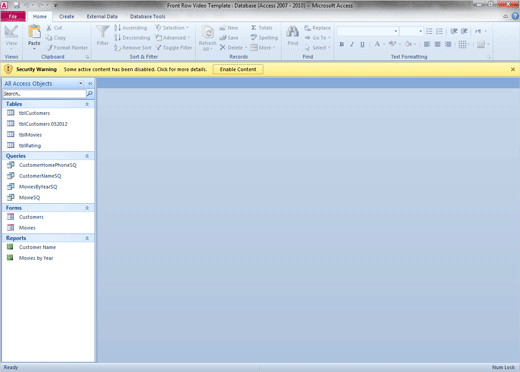520x372 pixels.
Task: Align text right
Action: [448, 44]
